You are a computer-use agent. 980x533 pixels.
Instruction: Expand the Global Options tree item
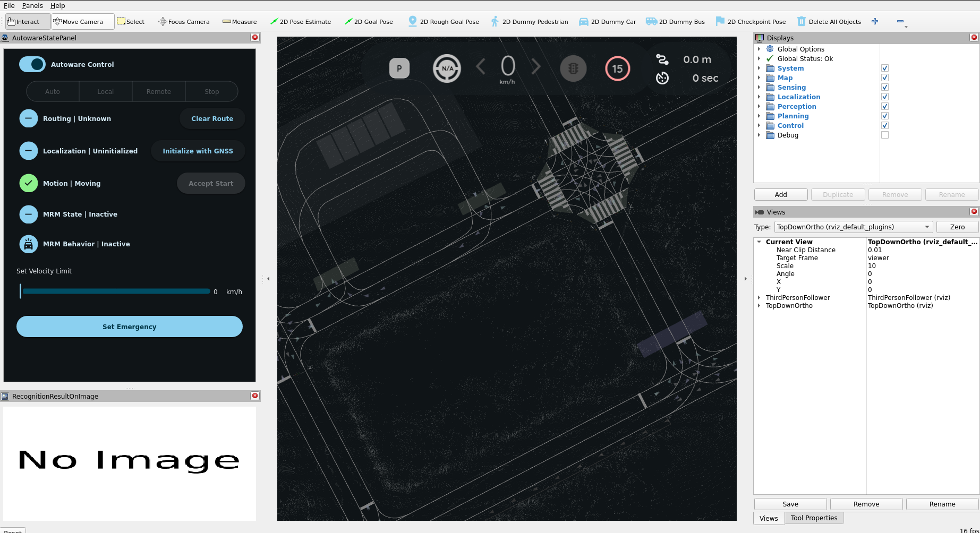point(759,49)
